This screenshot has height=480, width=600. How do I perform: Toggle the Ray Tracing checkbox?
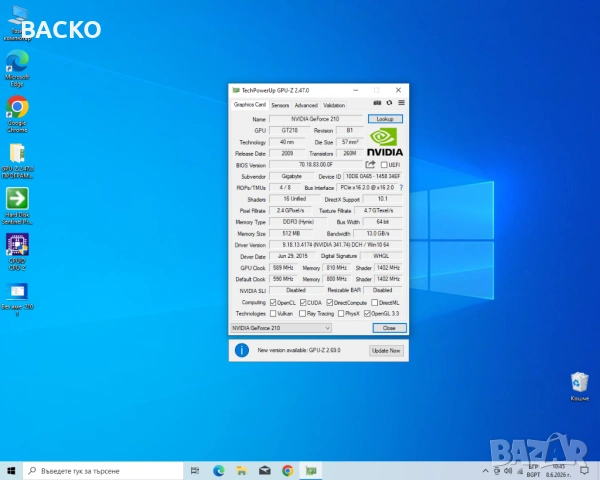click(x=302, y=313)
